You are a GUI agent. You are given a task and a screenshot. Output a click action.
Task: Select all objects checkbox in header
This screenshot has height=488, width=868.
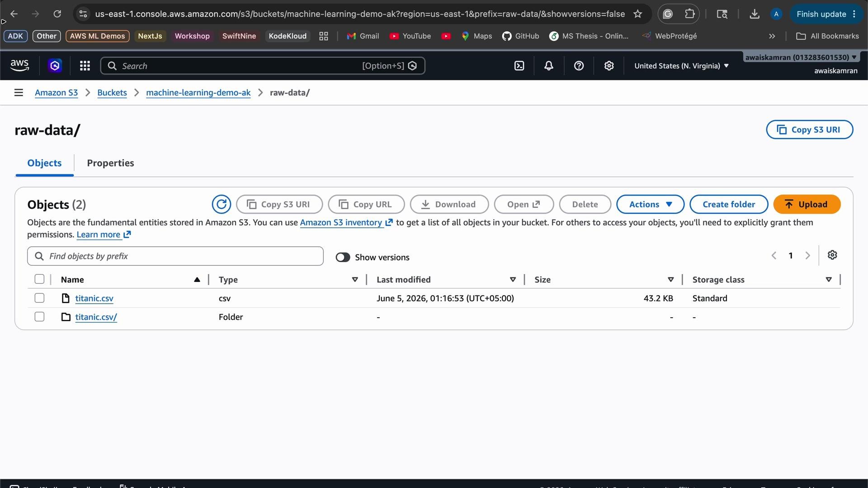click(x=39, y=279)
